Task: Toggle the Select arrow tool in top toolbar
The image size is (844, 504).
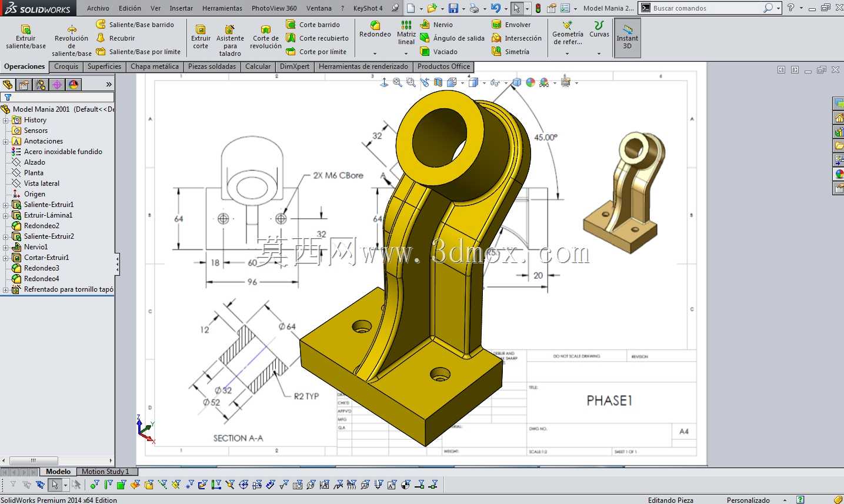Action: pos(516,8)
